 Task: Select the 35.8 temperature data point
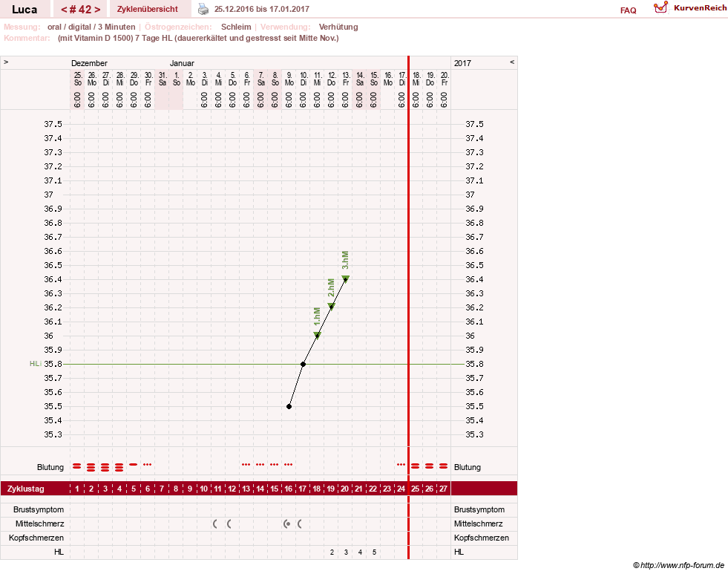[304, 364]
